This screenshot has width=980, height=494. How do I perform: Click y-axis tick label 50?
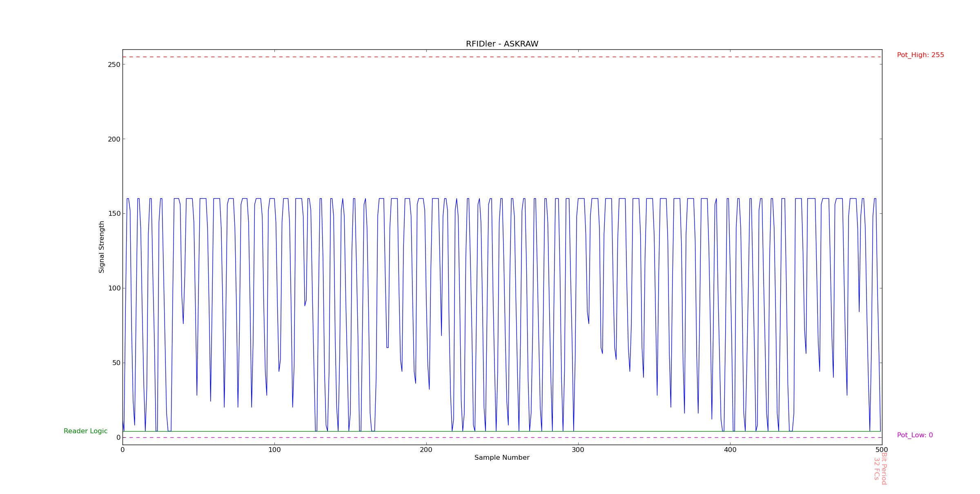116,363
